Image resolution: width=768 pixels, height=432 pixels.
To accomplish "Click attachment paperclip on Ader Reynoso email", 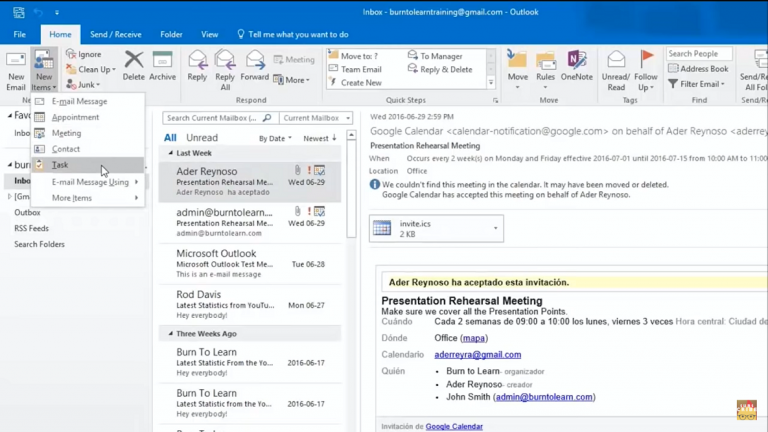I will click(x=297, y=170).
